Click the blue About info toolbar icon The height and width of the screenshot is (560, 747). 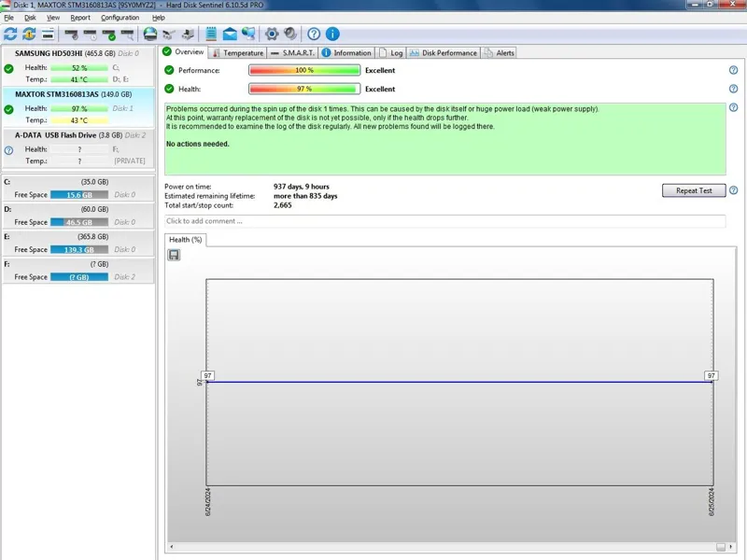pyautogui.click(x=332, y=35)
